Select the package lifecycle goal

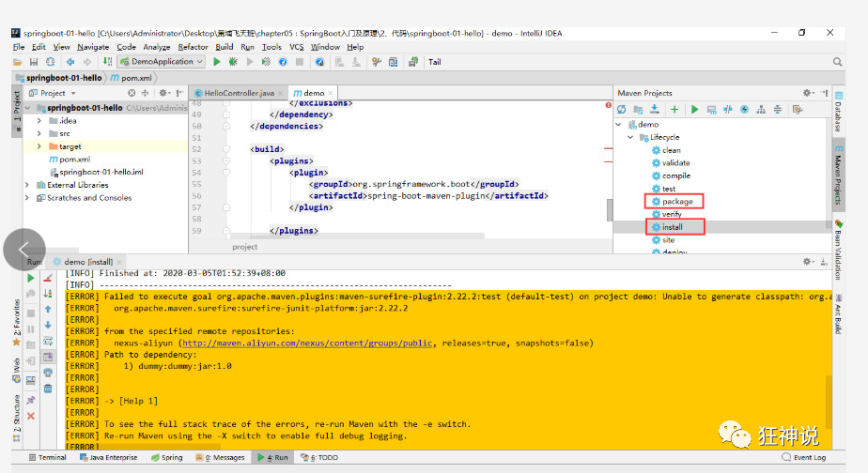tap(676, 202)
